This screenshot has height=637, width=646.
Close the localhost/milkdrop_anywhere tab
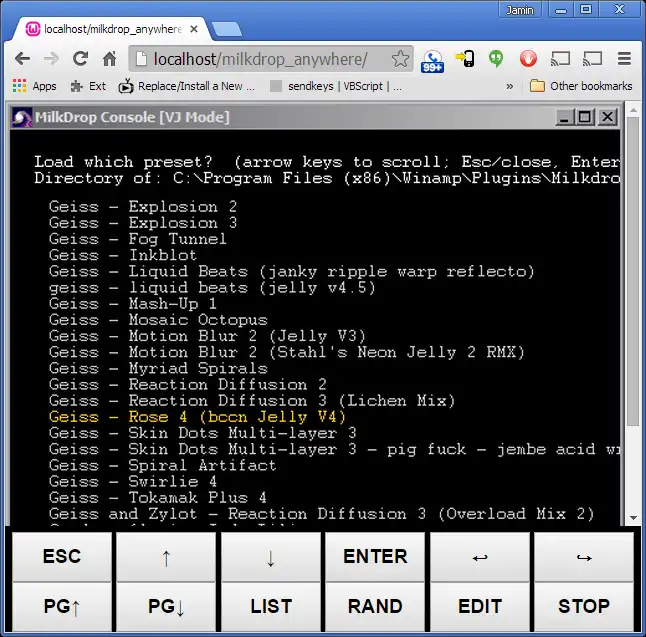[x=194, y=29]
